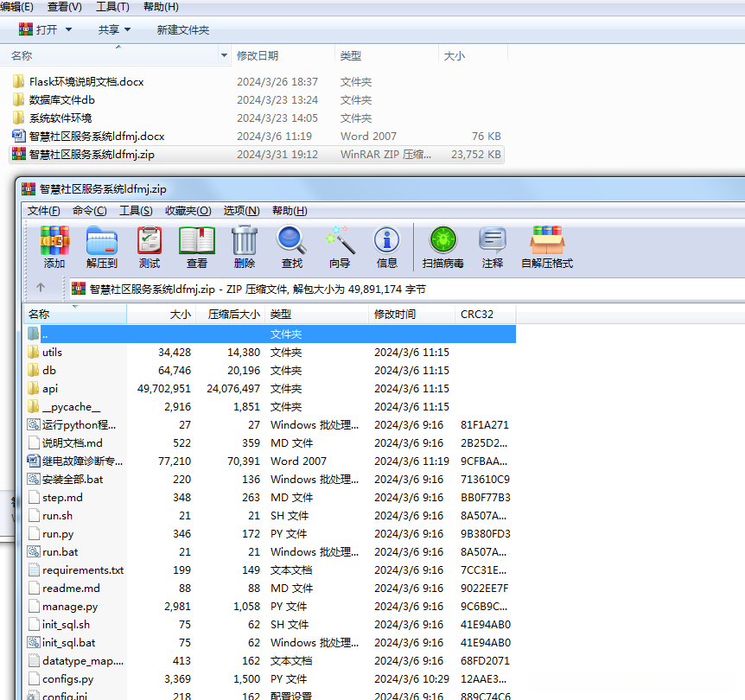Click 新建文件夹 button in Explorer

[183, 30]
